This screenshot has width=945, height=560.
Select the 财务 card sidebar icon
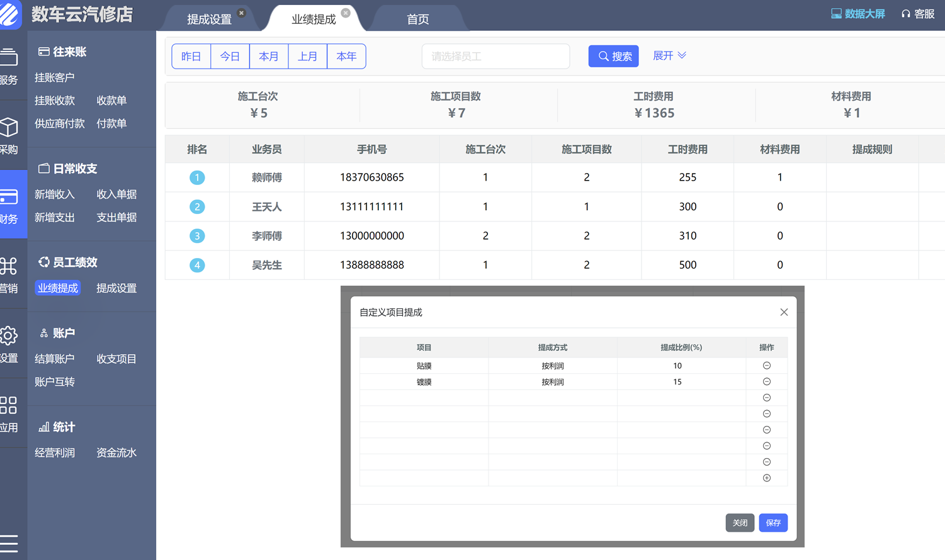tap(9, 198)
